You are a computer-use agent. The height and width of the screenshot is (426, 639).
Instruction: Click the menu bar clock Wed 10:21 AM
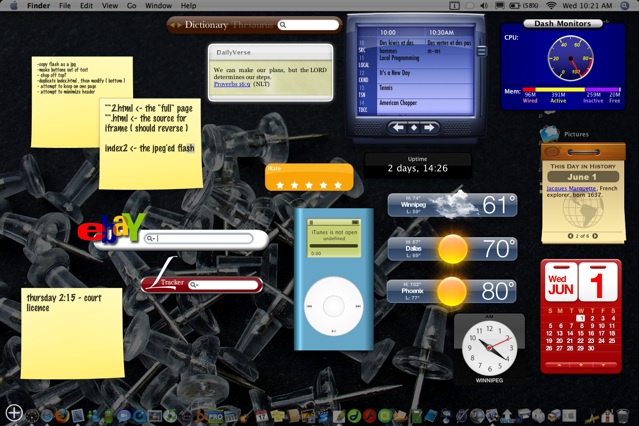click(587, 6)
